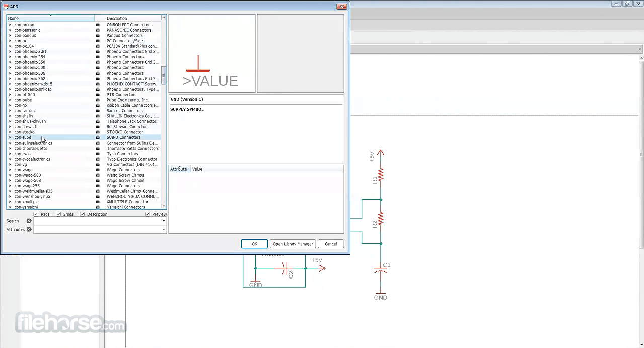The width and height of the screenshot is (644, 348).
Task: Sort the list by Name column header
Action: click(x=50, y=18)
